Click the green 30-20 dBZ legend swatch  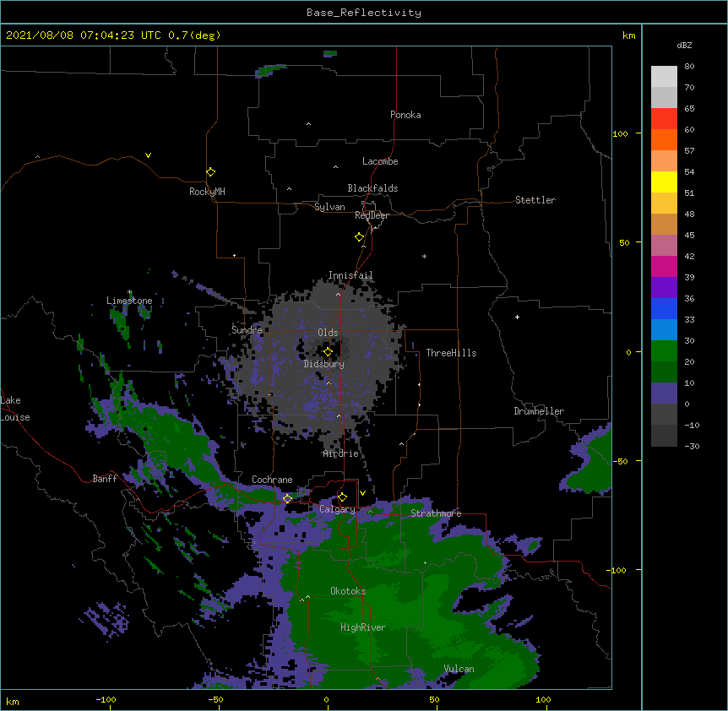pyautogui.click(x=664, y=351)
